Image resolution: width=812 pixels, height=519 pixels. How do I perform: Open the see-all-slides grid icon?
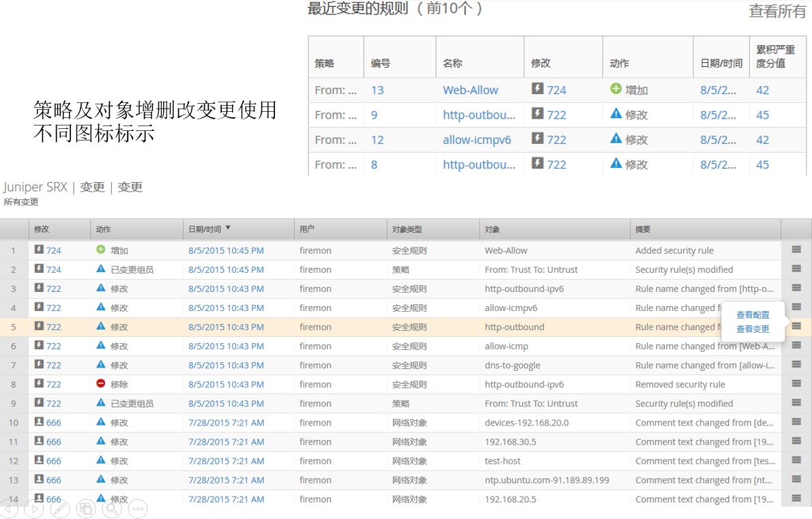pos(86,508)
